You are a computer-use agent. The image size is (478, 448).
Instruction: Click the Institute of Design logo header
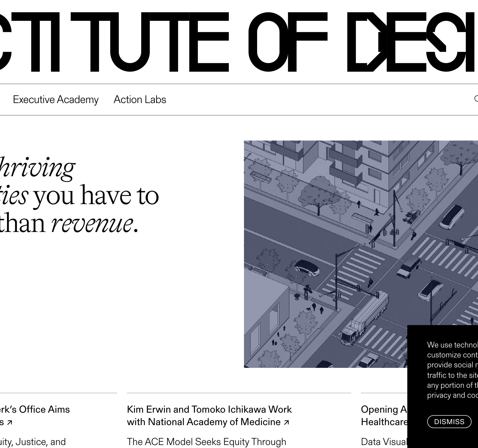pos(239,42)
